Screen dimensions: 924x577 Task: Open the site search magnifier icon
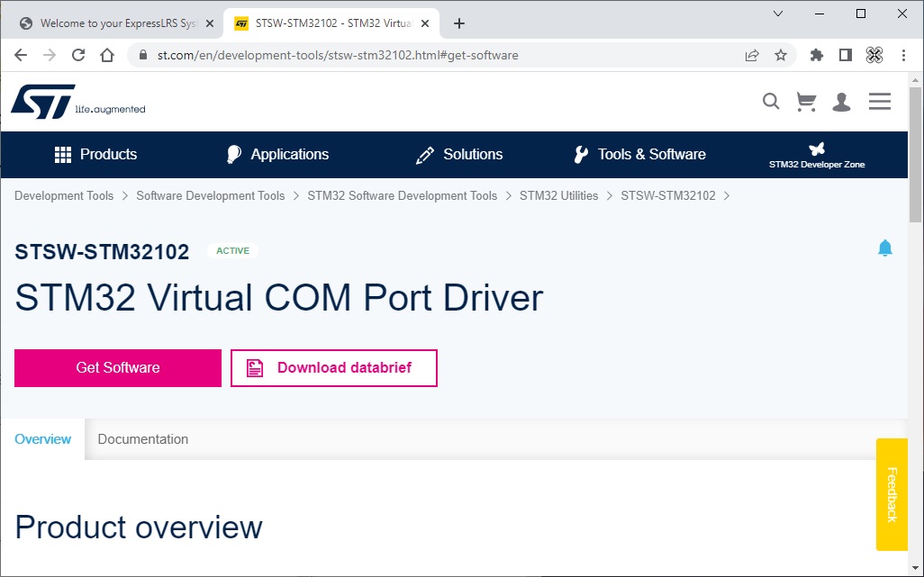pos(771,102)
